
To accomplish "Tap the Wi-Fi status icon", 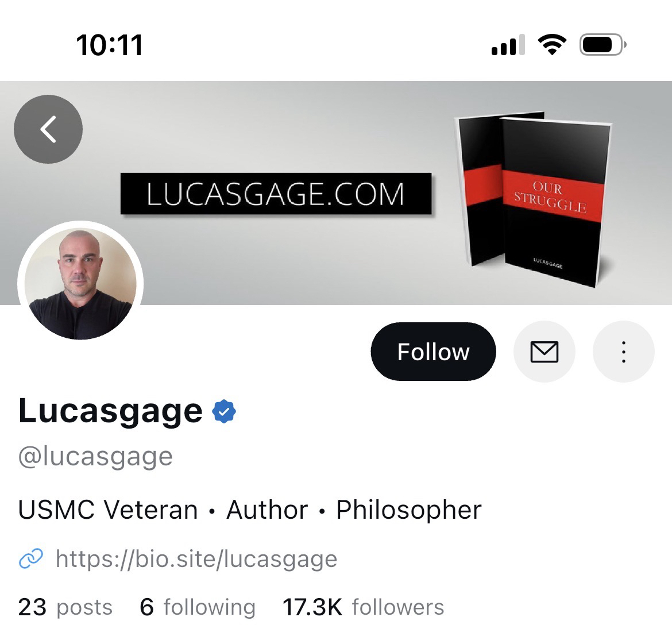I will 552,44.
